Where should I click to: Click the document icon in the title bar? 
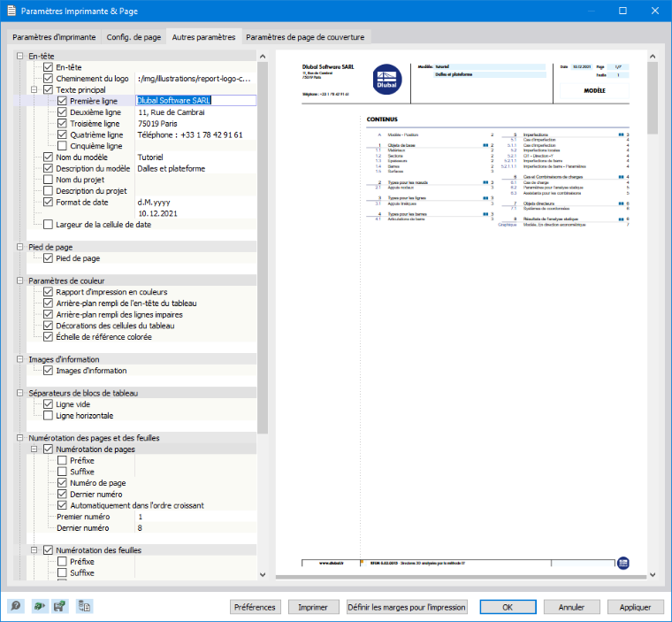point(11,11)
